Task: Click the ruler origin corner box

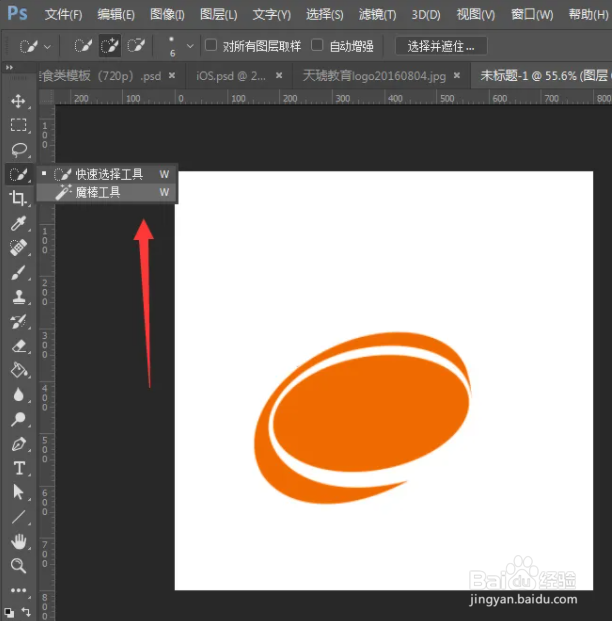Action: point(47,97)
